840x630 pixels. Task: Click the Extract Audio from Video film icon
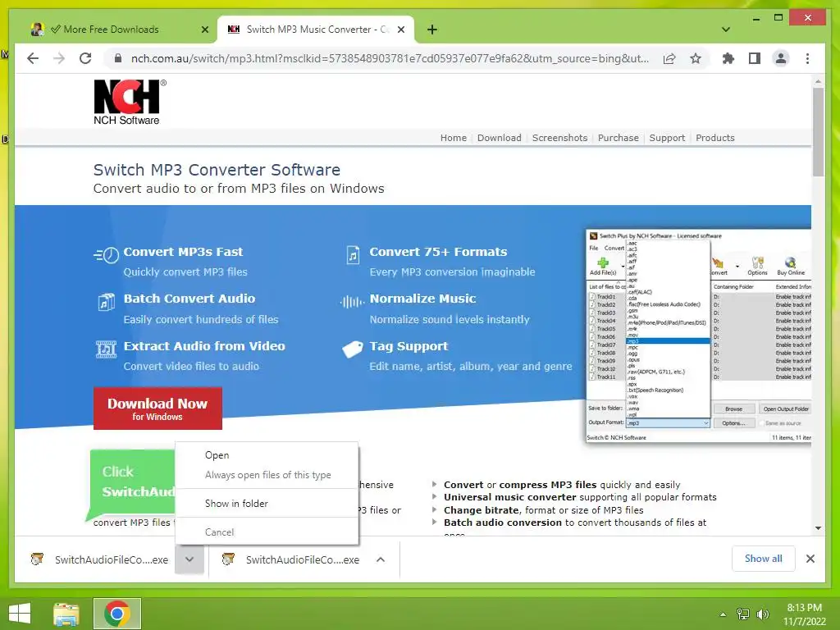pos(106,349)
